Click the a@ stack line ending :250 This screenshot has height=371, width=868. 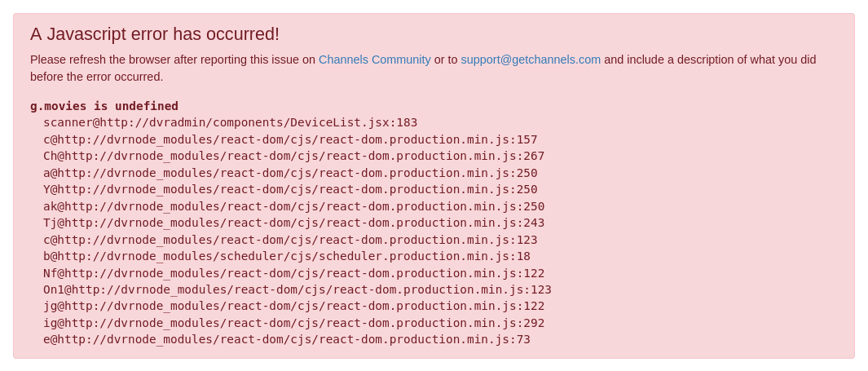point(290,173)
